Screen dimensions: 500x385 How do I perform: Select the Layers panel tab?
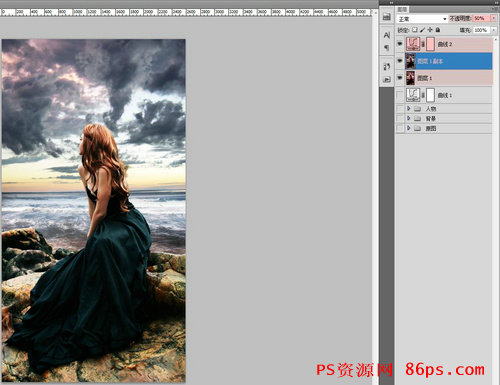(x=402, y=9)
